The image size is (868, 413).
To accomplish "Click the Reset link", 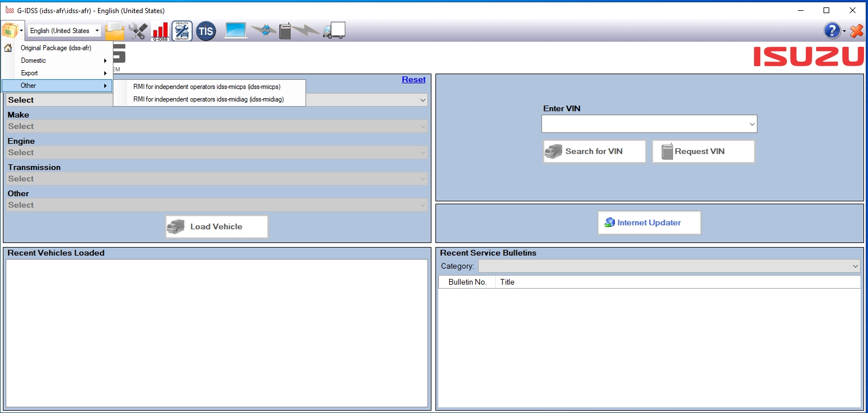I will [414, 79].
